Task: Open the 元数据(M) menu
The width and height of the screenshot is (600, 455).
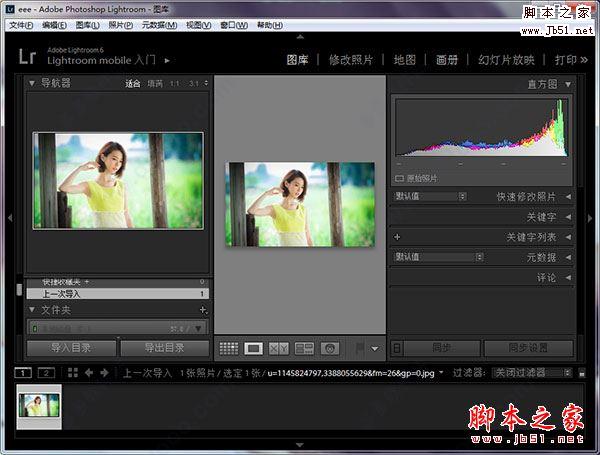Action: [x=158, y=24]
